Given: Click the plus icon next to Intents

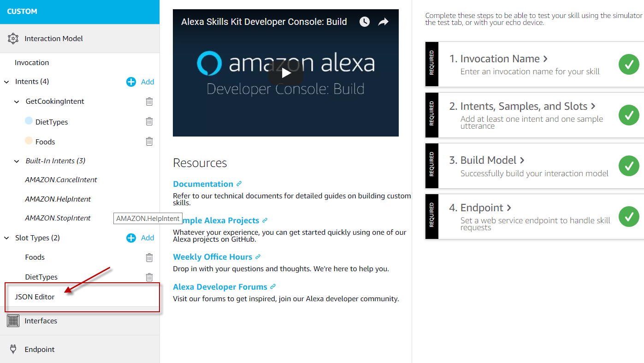Looking at the screenshot, I should (x=131, y=82).
